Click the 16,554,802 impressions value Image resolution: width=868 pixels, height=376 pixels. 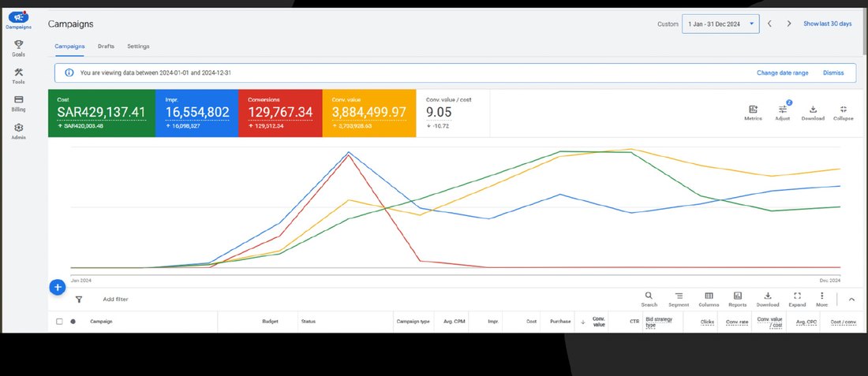click(x=197, y=112)
